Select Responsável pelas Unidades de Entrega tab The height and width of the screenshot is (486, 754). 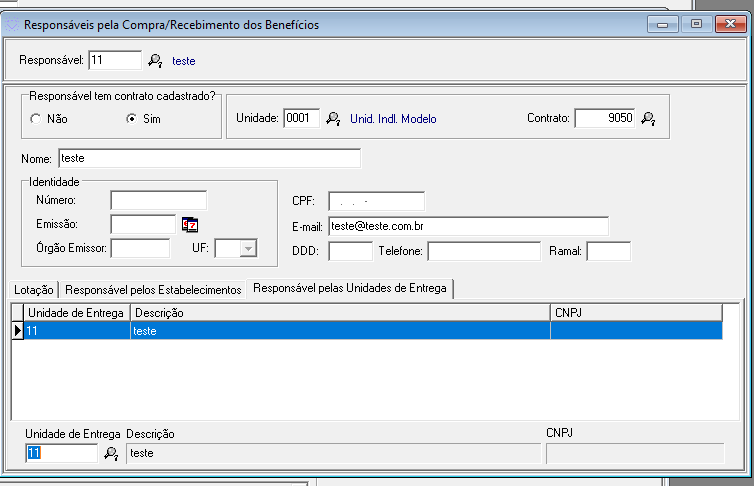[351, 289]
